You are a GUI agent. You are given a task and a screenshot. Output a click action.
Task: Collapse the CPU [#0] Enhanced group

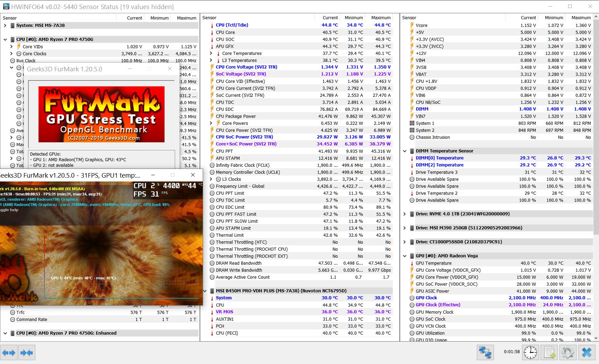pyautogui.click(x=5, y=333)
